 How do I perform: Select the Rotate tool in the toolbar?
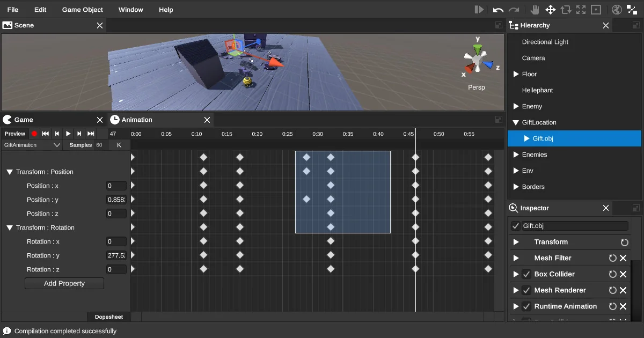pos(566,9)
